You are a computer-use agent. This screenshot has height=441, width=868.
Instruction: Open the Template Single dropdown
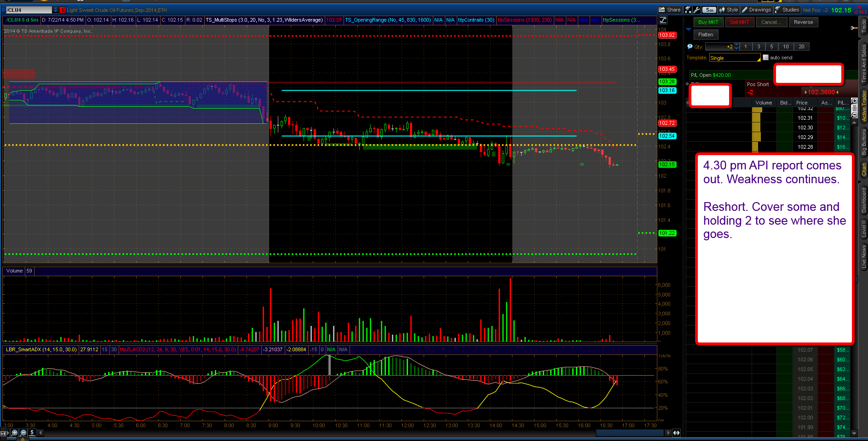point(735,58)
